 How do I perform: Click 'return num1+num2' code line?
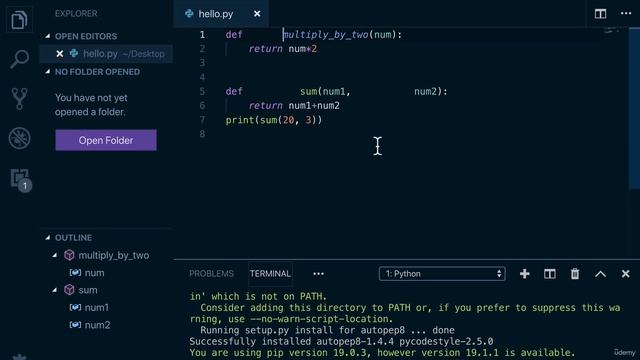(x=294, y=106)
